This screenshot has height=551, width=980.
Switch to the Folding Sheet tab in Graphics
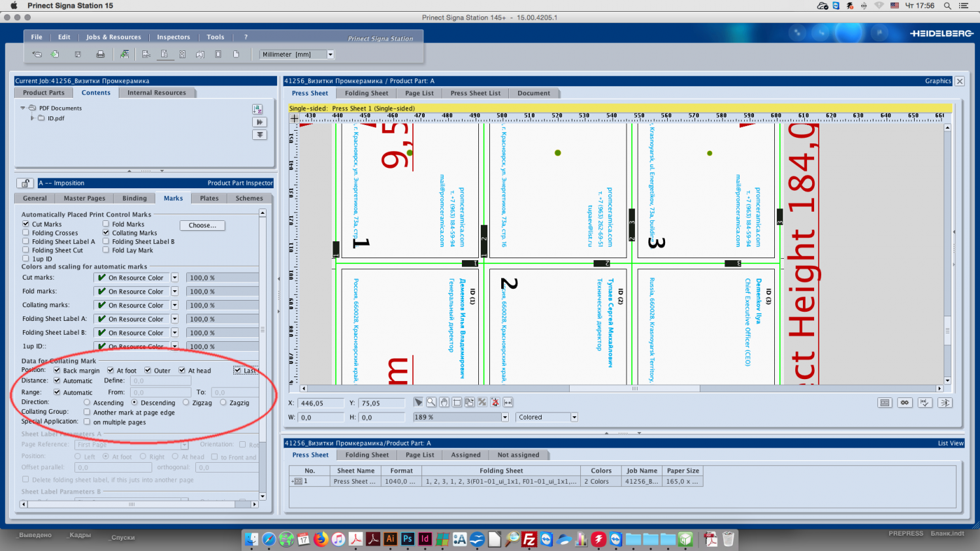click(x=367, y=93)
